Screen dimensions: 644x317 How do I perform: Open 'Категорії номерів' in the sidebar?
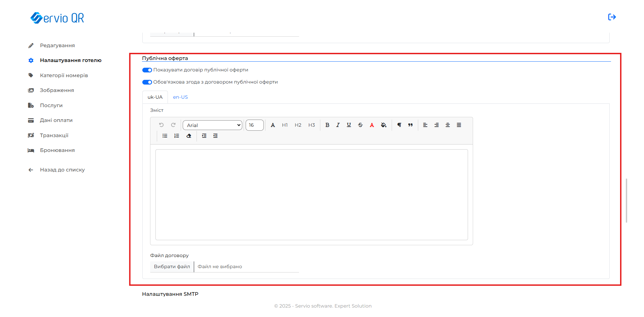64,75
